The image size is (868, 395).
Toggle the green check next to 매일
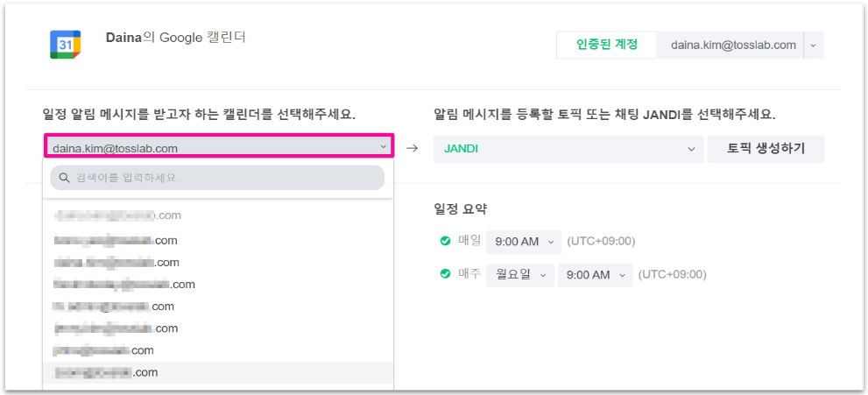coord(446,241)
